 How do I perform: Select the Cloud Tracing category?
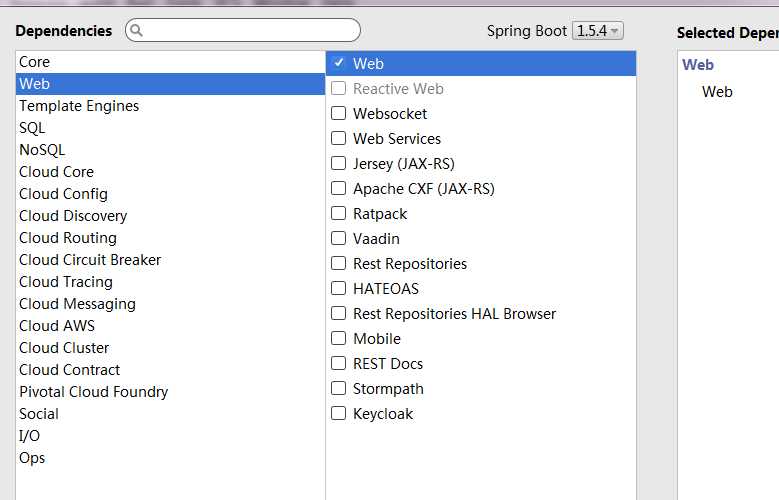coord(170,282)
